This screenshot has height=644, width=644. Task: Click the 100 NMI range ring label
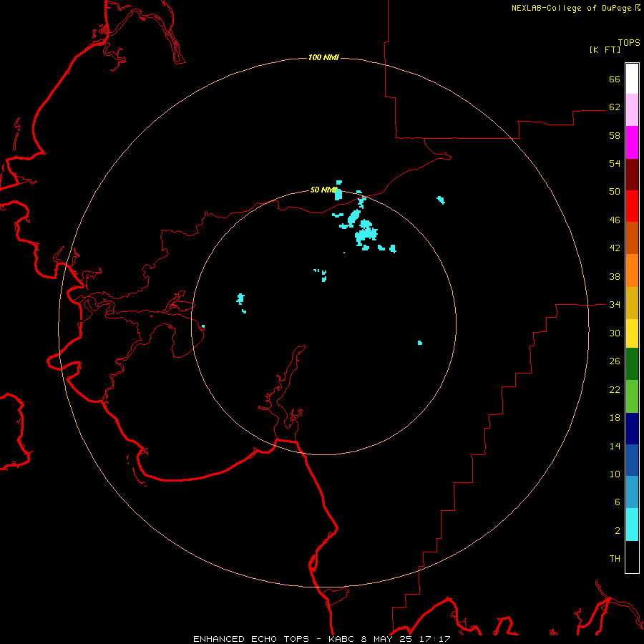tap(323, 57)
